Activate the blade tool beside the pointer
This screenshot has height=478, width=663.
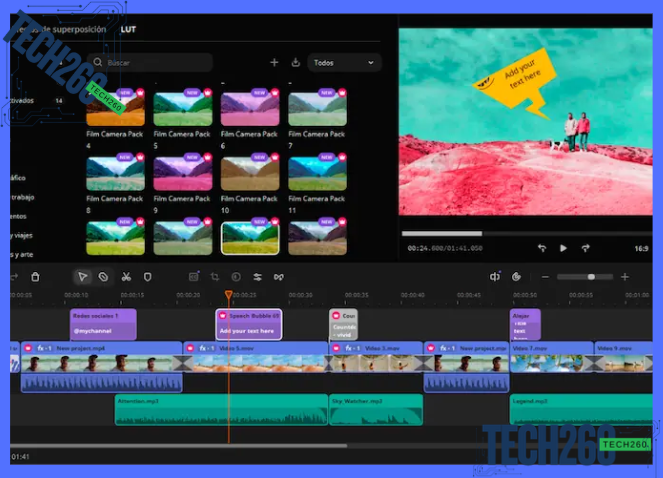pyautogui.click(x=103, y=277)
